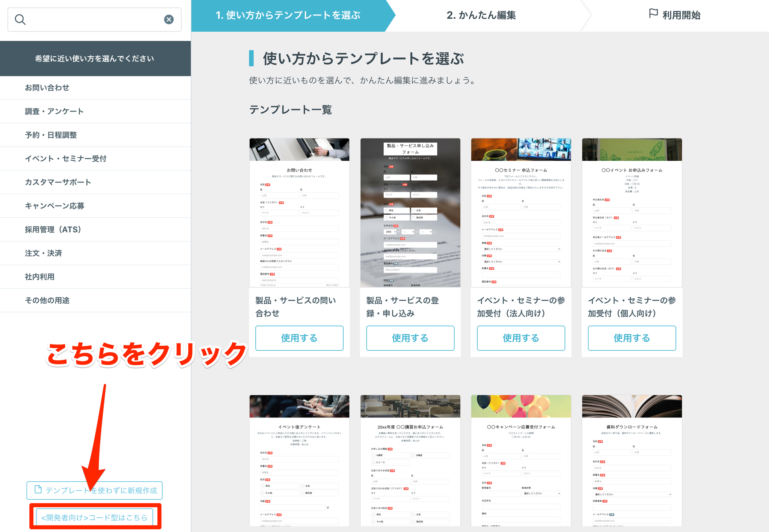
Task: Open その他の用途 category
Action: pyautogui.click(x=47, y=300)
